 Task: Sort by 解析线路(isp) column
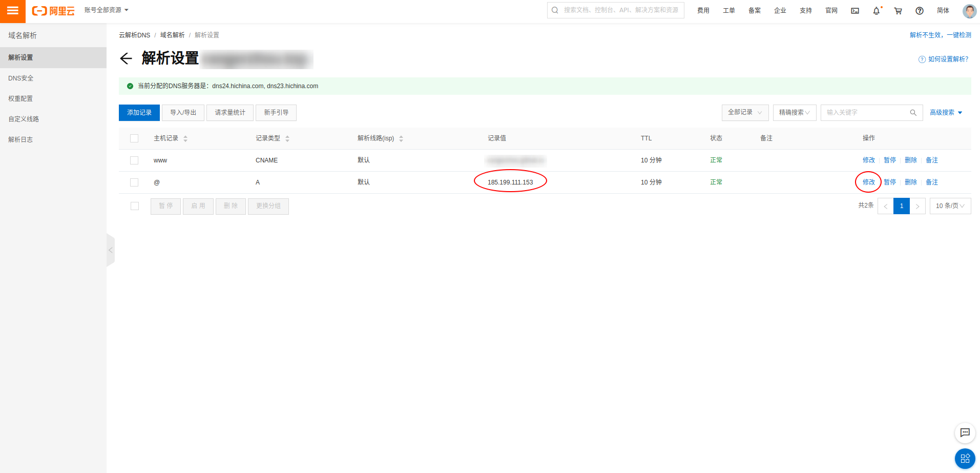(401, 138)
